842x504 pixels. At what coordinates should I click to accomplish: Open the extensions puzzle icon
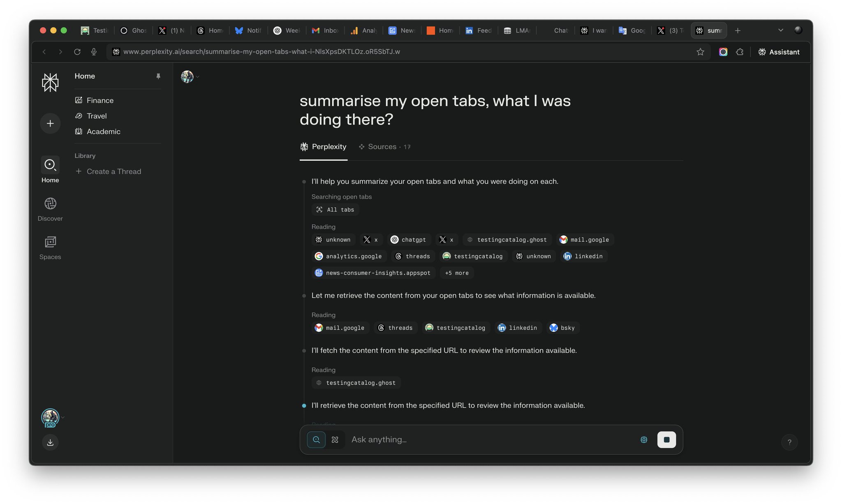click(x=740, y=52)
